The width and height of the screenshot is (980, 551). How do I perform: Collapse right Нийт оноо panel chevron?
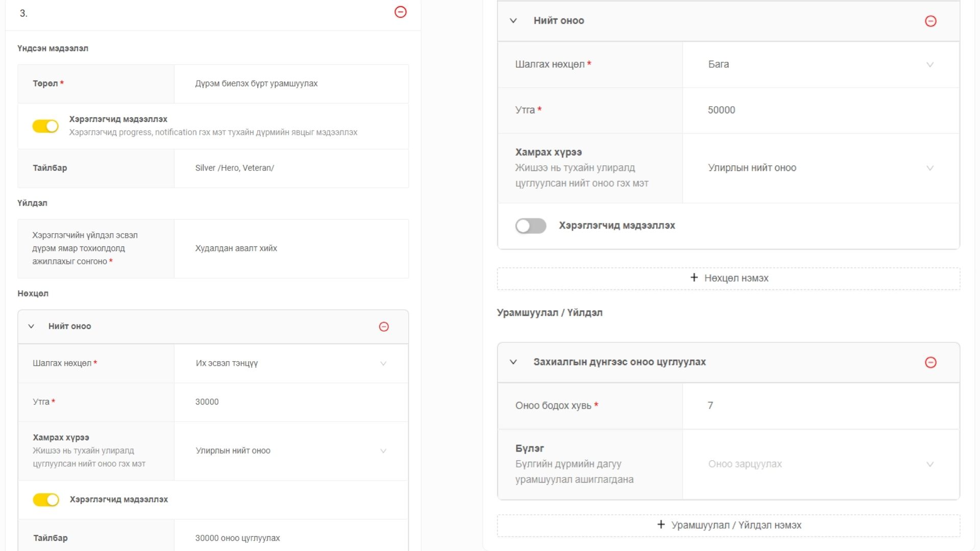click(513, 21)
